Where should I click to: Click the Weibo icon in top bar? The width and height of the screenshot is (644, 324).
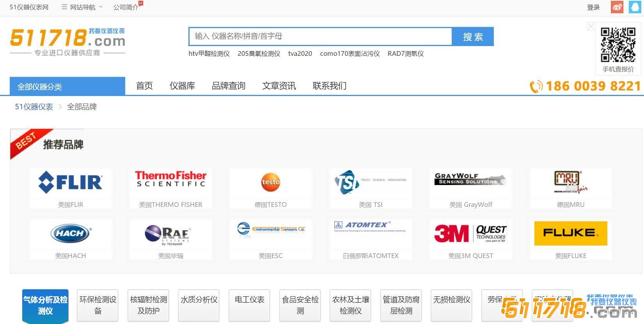[x=617, y=7]
